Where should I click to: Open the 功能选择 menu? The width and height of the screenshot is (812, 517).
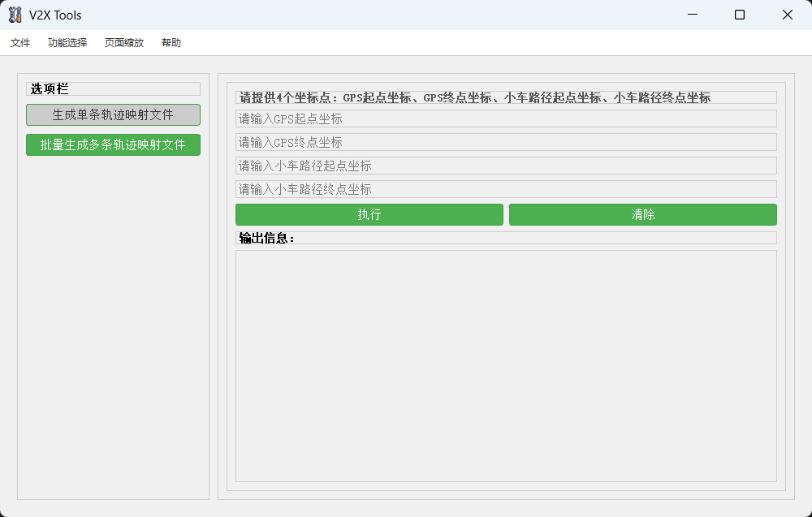pos(67,43)
